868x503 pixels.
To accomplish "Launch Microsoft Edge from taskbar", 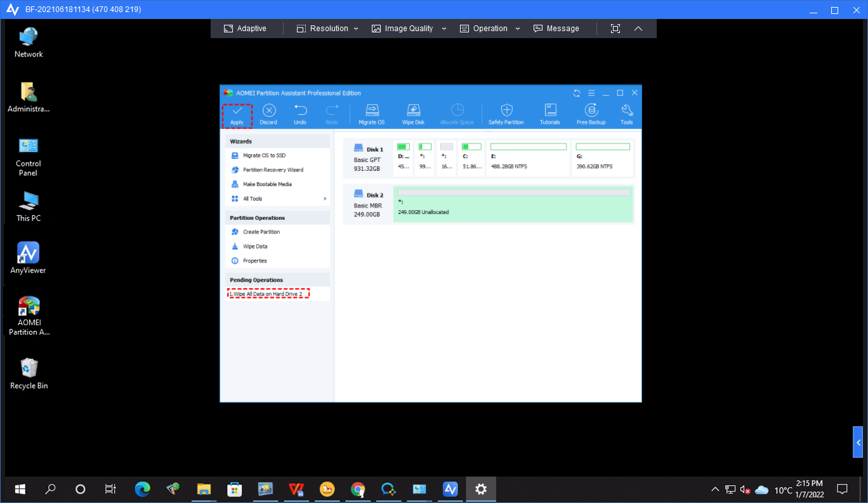I will point(143,490).
